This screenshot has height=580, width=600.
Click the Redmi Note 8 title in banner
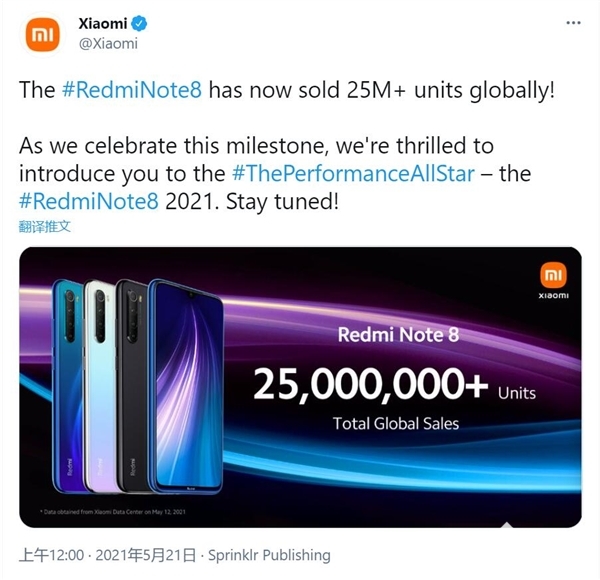point(398,335)
